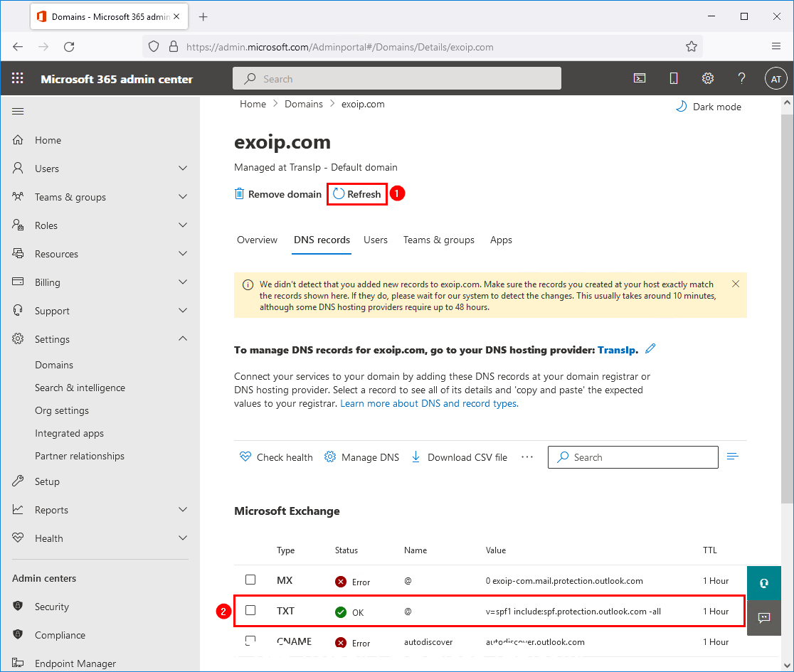Select the TXT record checkbox
Screen dimensions: 794x672
pos(250,610)
